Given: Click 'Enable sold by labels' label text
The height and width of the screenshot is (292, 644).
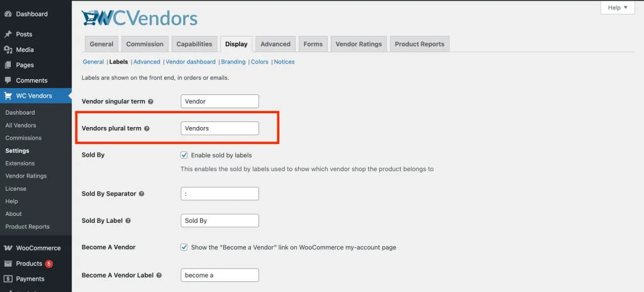Looking at the screenshot, I should pyautogui.click(x=221, y=155).
